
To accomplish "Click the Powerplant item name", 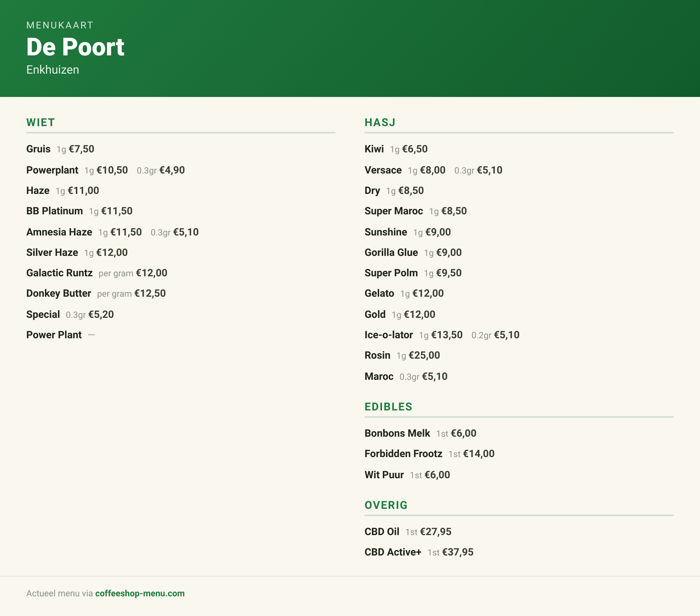I will pyautogui.click(x=52, y=170).
